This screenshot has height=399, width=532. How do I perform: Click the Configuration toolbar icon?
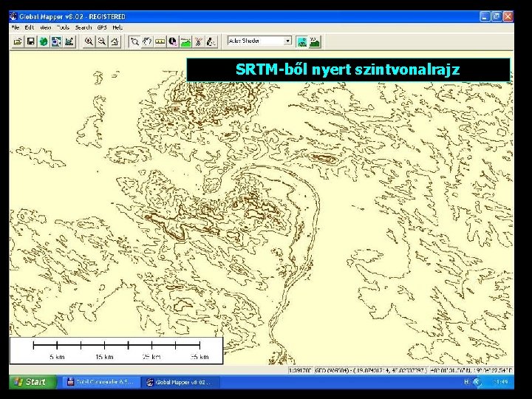(69, 41)
